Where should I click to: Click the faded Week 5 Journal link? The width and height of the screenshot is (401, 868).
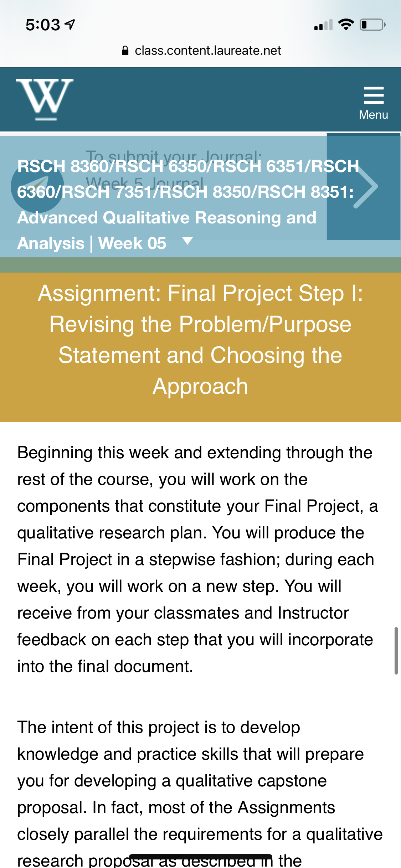145,184
